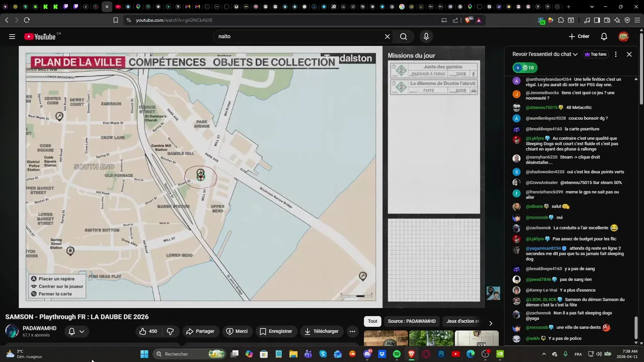Open YouTube notifications bell
The height and width of the screenshot is (362, 644).
point(604,37)
